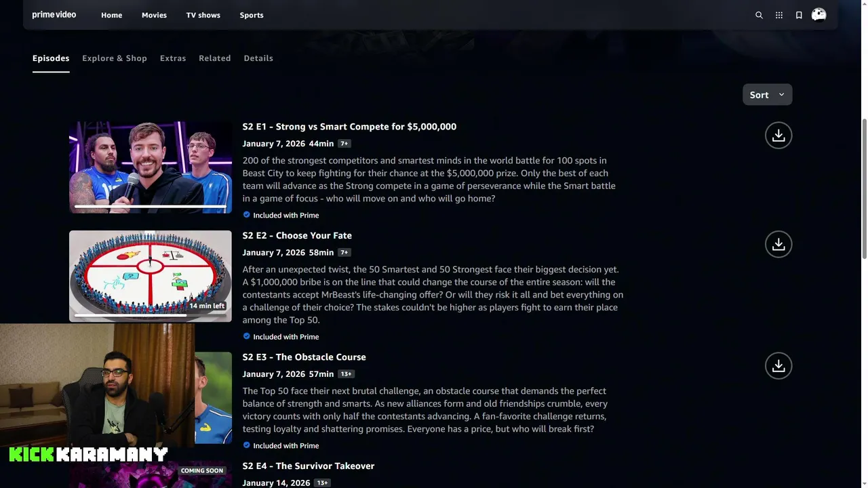The height and width of the screenshot is (488, 868).
Task: Click the COMING SOON label on E4 thumbnail
Action: [x=202, y=470]
